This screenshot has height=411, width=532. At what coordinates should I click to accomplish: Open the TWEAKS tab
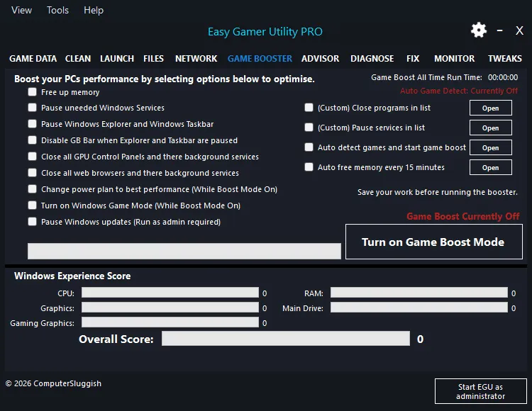505,59
